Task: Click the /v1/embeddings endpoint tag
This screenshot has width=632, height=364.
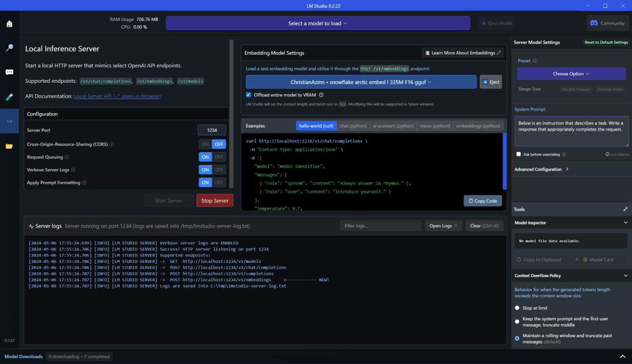Action: click(155, 81)
